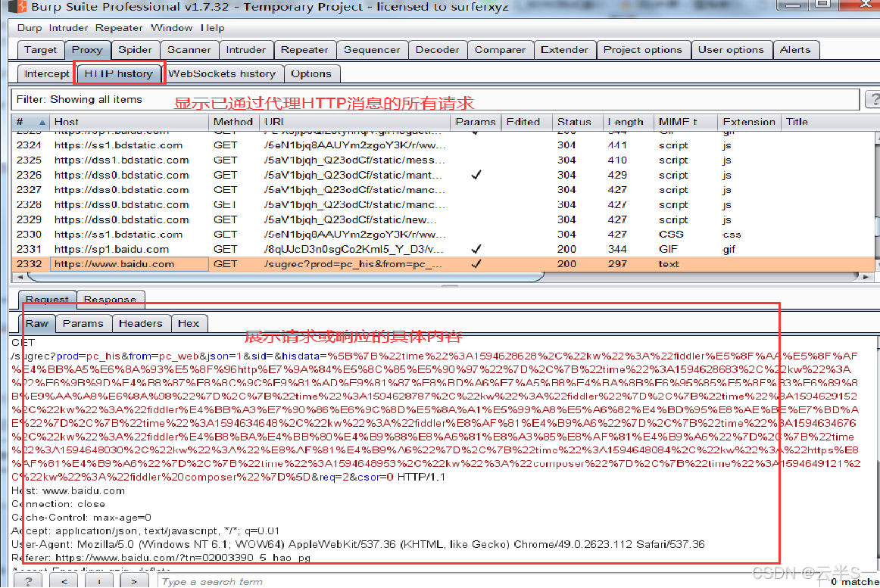The height and width of the screenshot is (588, 880).
Task: Select history row 2331 sp1.baidu.com
Action: tap(443, 249)
